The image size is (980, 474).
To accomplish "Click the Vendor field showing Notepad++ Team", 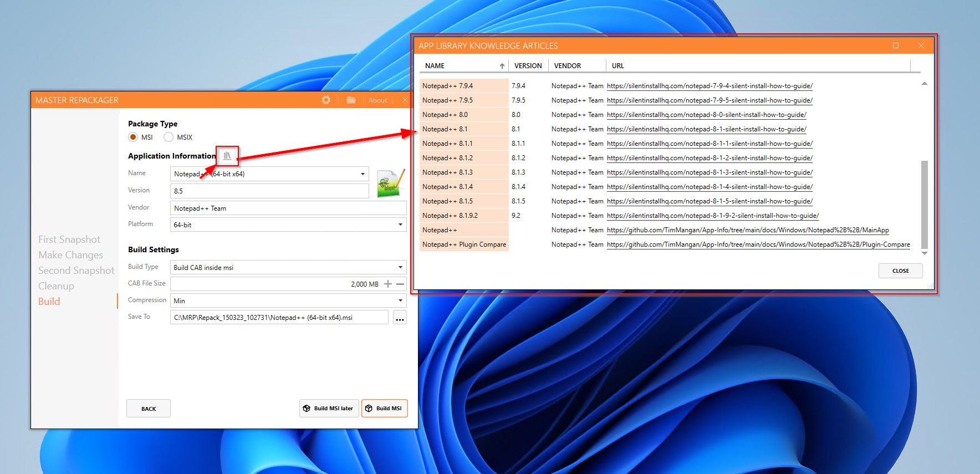I will [288, 208].
